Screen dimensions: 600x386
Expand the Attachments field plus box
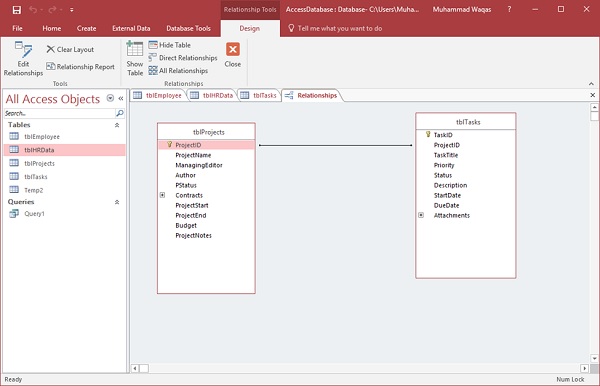click(x=421, y=215)
